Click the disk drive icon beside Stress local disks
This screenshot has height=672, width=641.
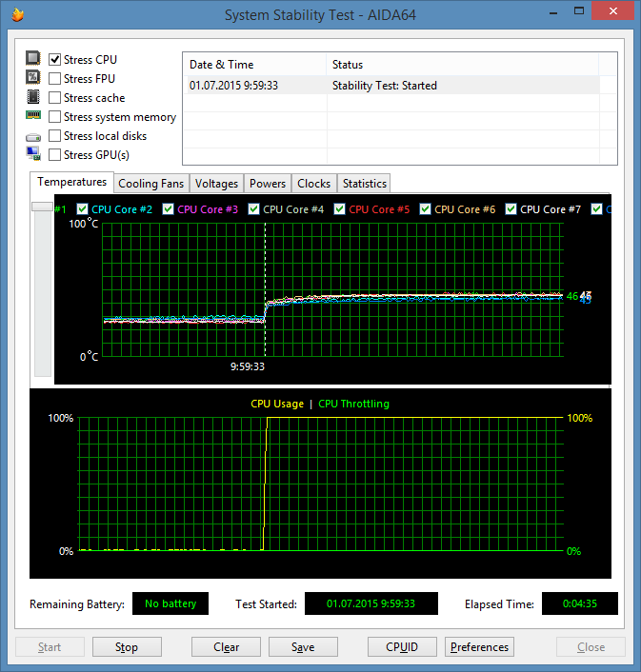33,137
